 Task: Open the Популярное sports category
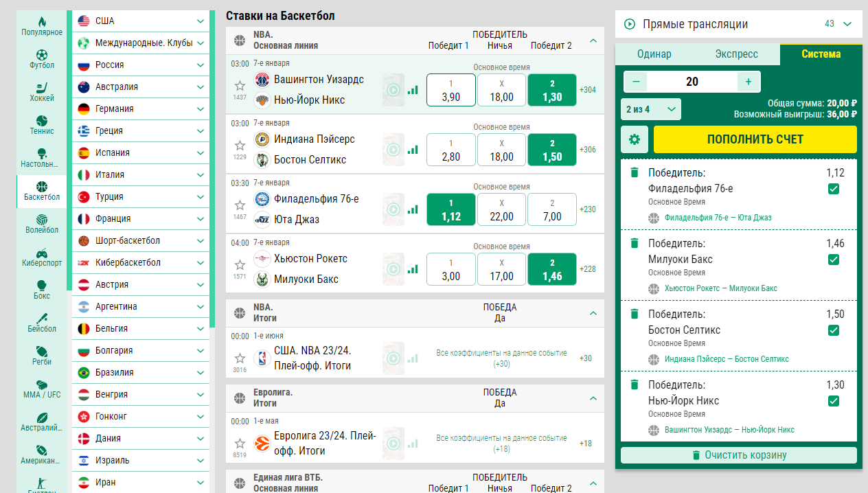pos(42,26)
